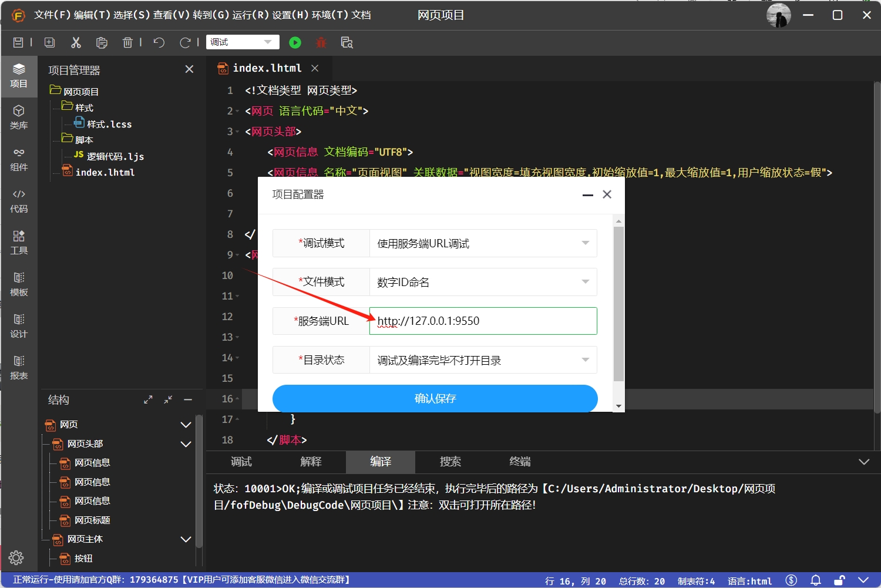Click the redo arrow icon
This screenshot has height=588, width=881.
click(185, 42)
